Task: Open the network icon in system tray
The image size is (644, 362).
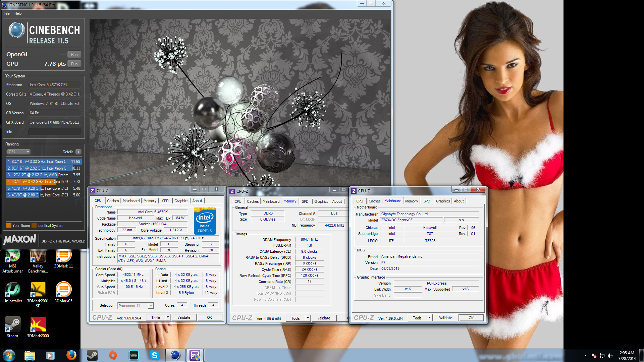Action: point(602,356)
